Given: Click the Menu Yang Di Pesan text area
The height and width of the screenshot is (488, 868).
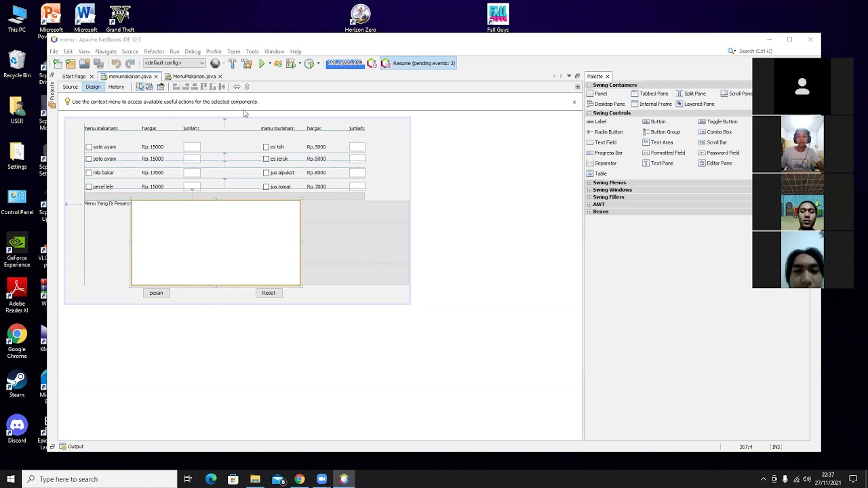Looking at the screenshot, I should pyautogui.click(x=216, y=243).
